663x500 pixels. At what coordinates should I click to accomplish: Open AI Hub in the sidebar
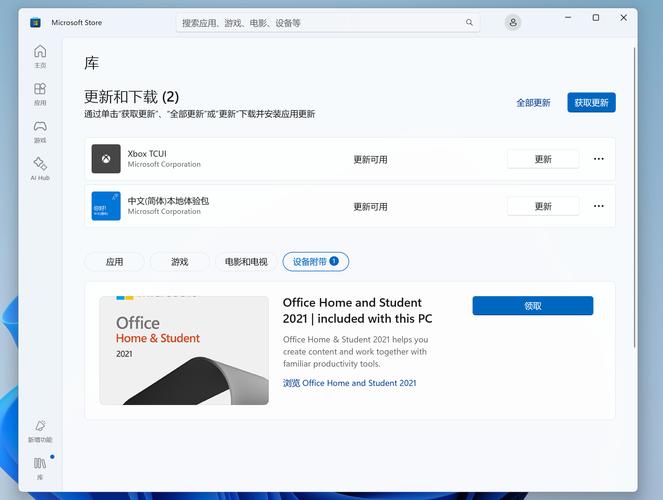tap(40, 169)
